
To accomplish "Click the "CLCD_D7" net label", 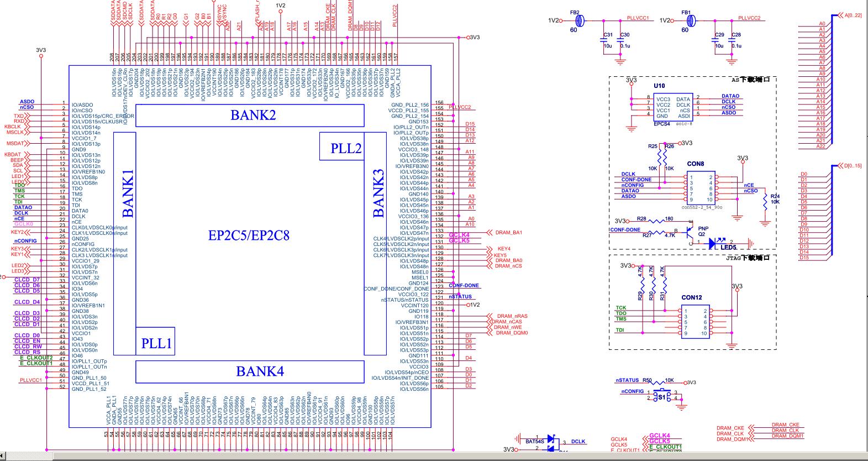I will point(27,280).
